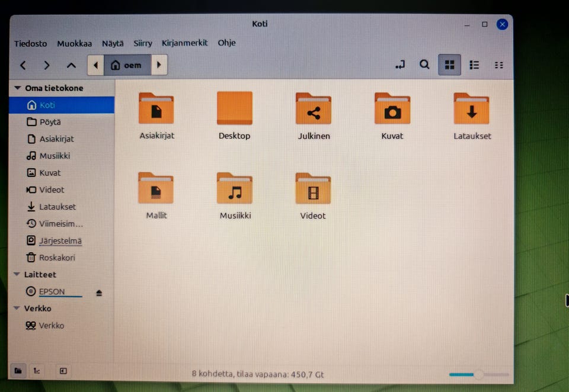
Task: Open the Kirjanmerkit menu
Action: click(185, 43)
